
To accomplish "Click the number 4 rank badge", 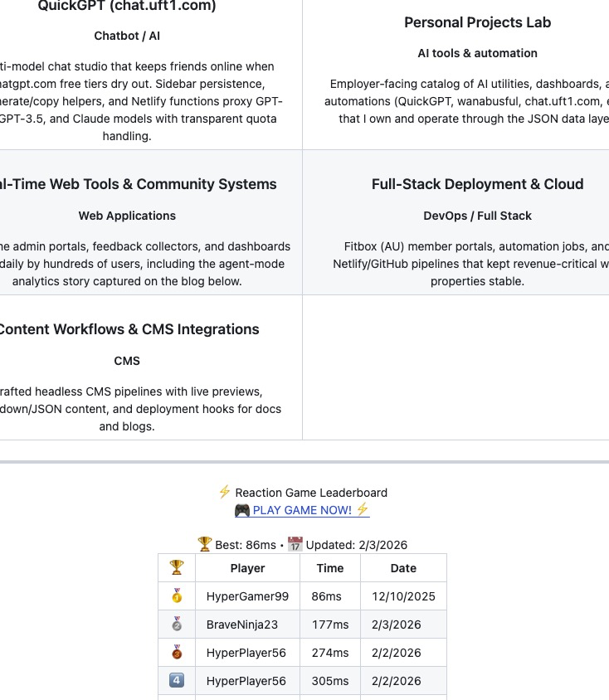I will (x=177, y=681).
